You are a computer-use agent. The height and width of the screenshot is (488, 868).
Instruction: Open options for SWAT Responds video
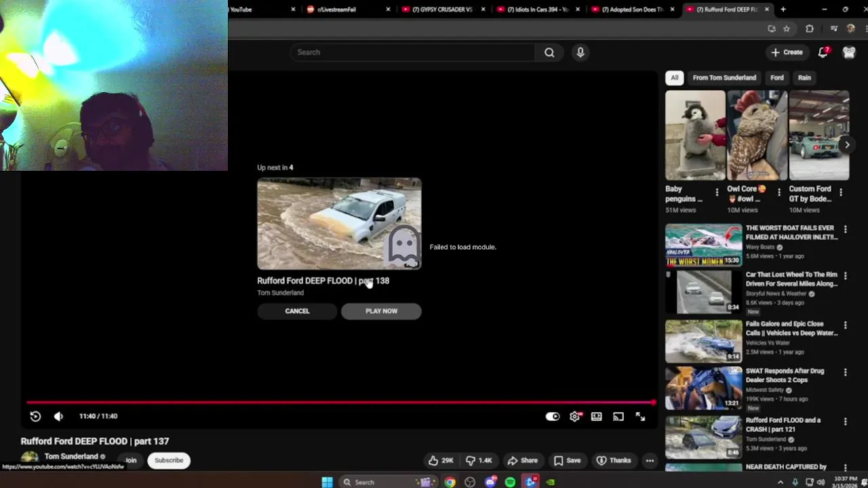[x=845, y=372]
